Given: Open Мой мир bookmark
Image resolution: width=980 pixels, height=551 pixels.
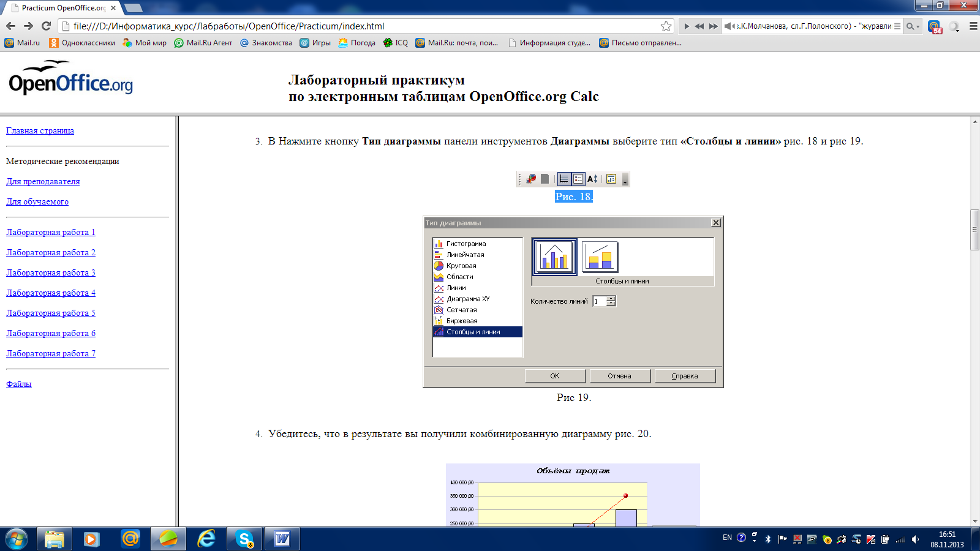Looking at the screenshot, I should [x=145, y=43].
